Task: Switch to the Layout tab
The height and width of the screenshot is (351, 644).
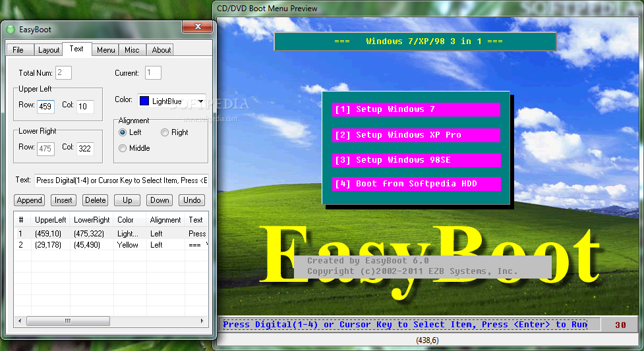Action: pyautogui.click(x=49, y=49)
